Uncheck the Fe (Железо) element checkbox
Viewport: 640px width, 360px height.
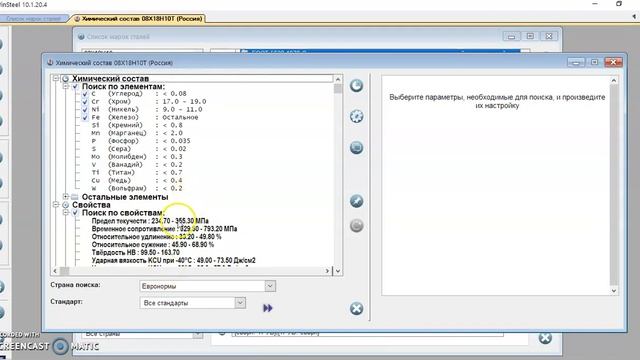click(85, 118)
